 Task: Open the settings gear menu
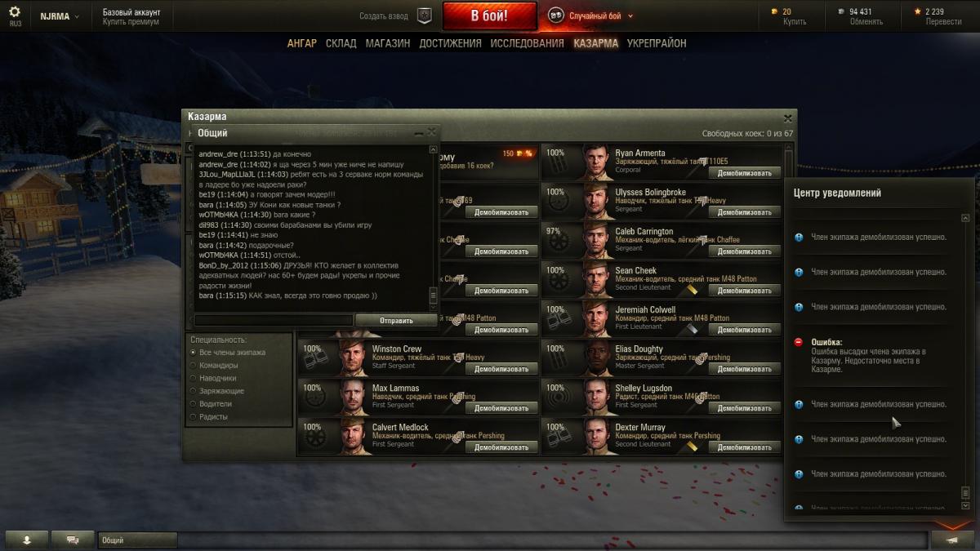[x=16, y=13]
